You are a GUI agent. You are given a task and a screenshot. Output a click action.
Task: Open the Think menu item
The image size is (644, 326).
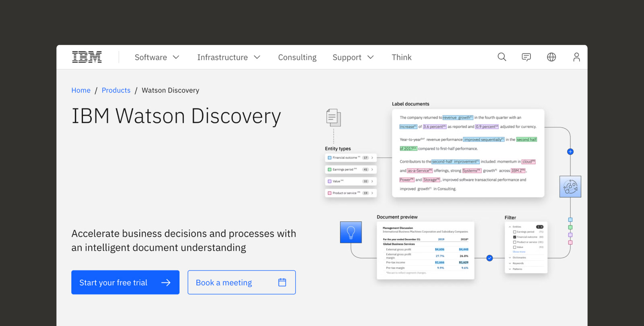402,57
